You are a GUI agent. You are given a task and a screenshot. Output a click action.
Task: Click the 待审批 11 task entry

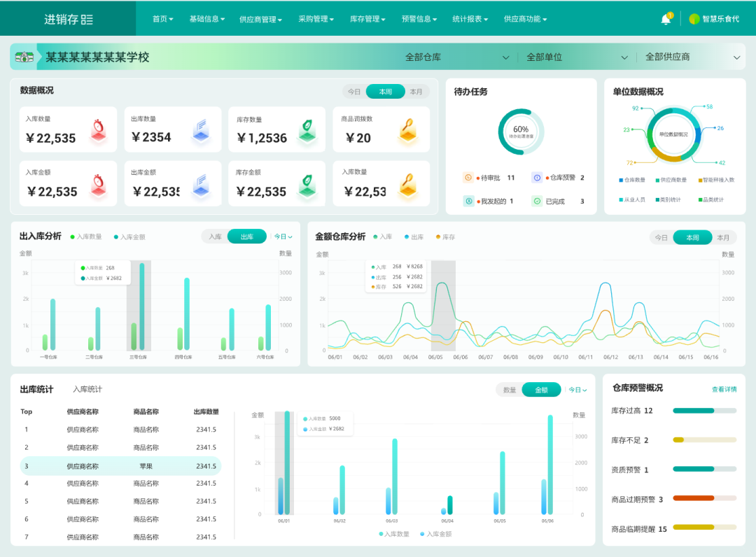[489, 177]
